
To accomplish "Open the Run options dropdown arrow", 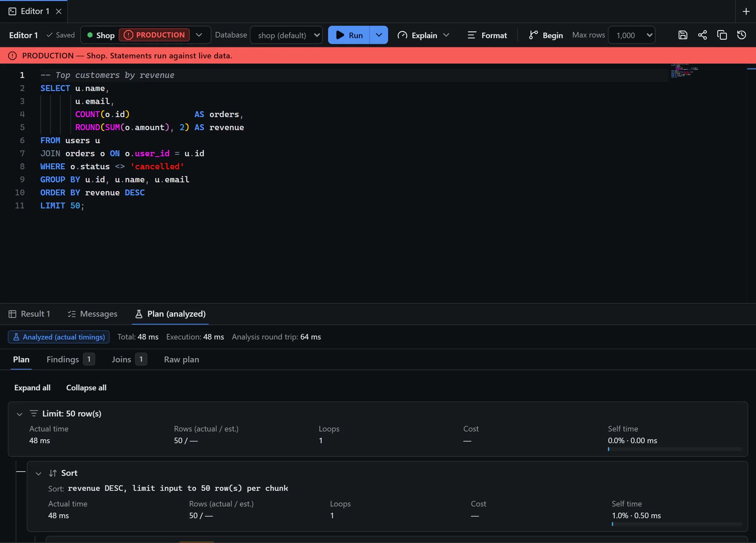I will [379, 35].
